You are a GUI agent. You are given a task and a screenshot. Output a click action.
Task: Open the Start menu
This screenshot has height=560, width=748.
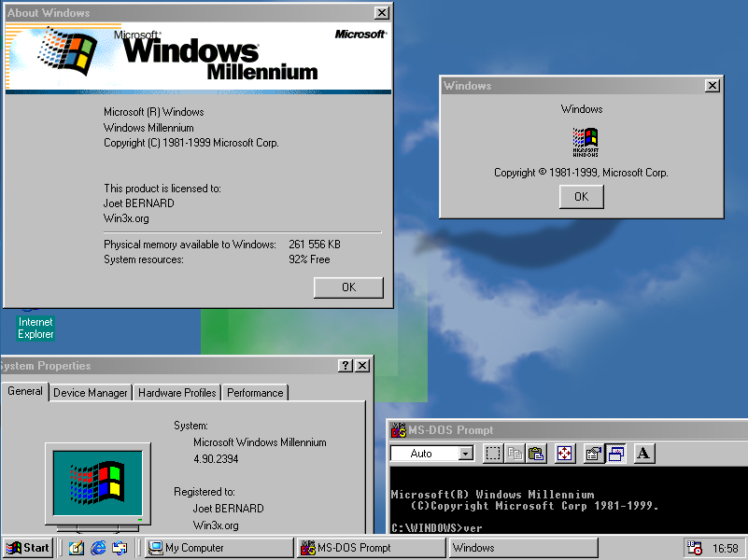[28, 548]
